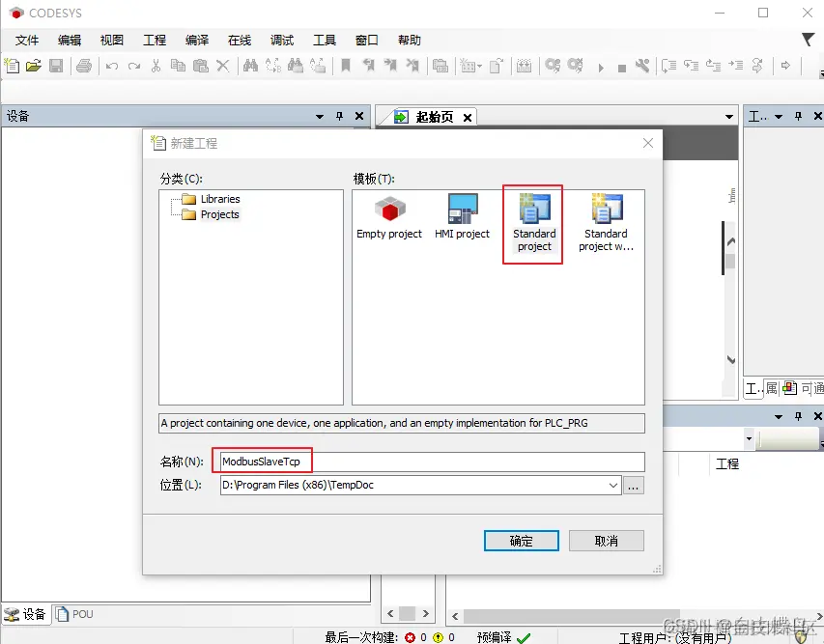This screenshot has height=644, width=824.
Task: Click the Copy toolbar icon
Action: (x=178, y=66)
